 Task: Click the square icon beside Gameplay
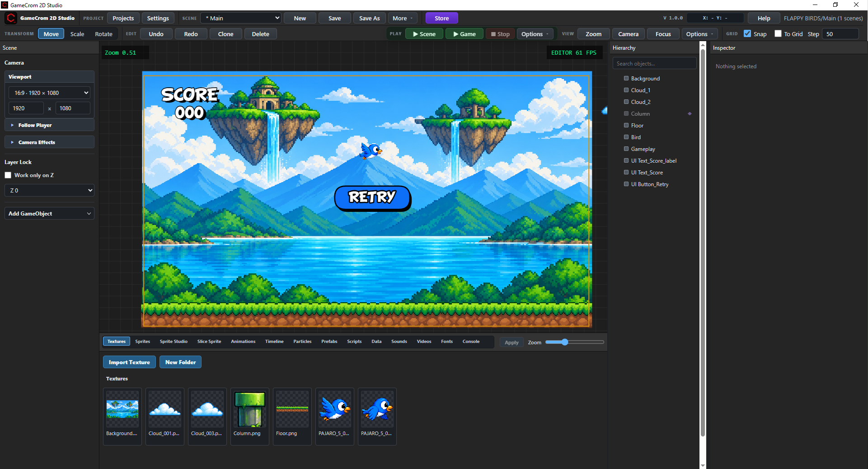626,149
